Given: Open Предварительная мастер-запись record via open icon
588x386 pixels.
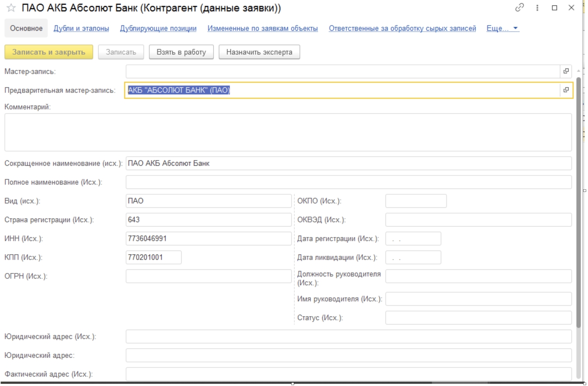Looking at the screenshot, I should (566, 90).
